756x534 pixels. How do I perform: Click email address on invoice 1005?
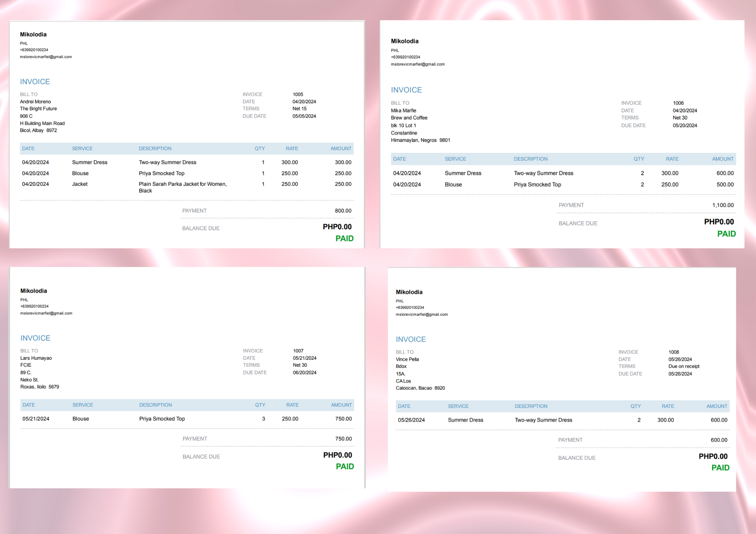tap(46, 57)
